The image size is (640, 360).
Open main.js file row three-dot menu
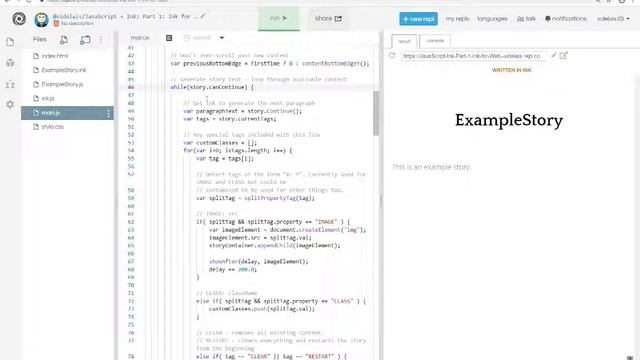pos(109,113)
